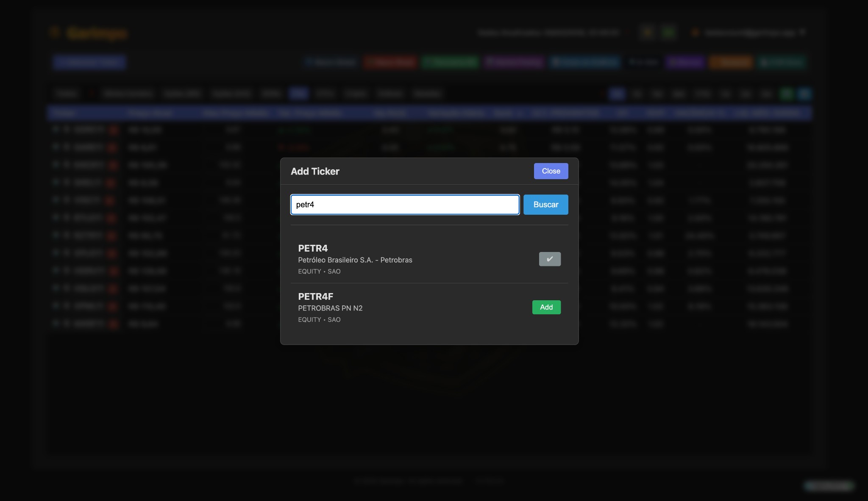Close the Add Ticker dialog

point(551,171)
